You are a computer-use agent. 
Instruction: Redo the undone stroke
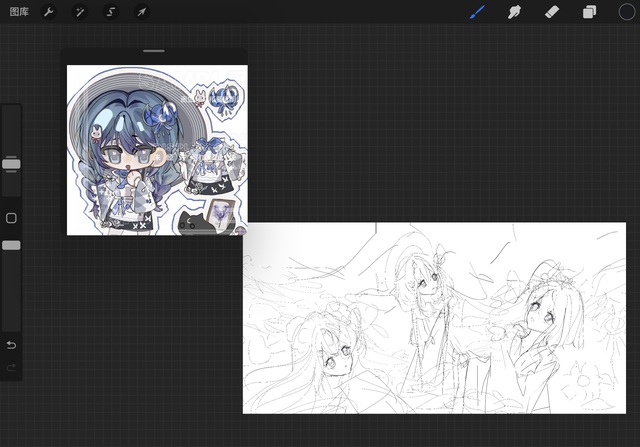11,368
